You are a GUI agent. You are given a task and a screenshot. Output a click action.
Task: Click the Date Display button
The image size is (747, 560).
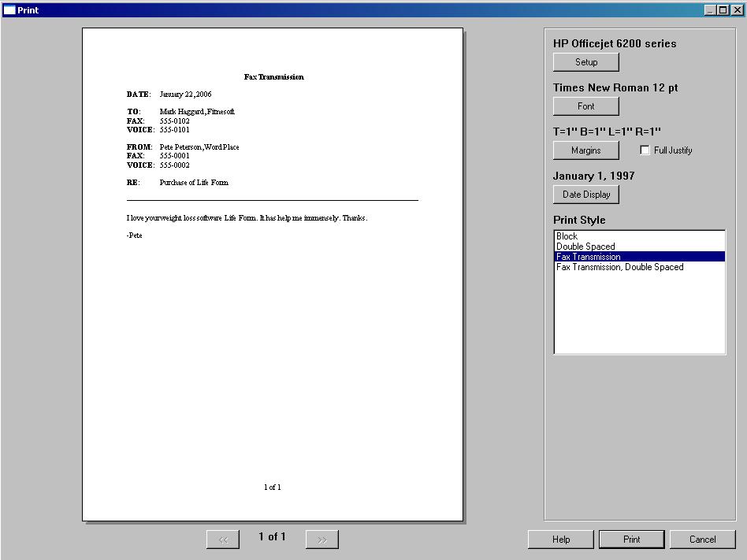point(585,195)
